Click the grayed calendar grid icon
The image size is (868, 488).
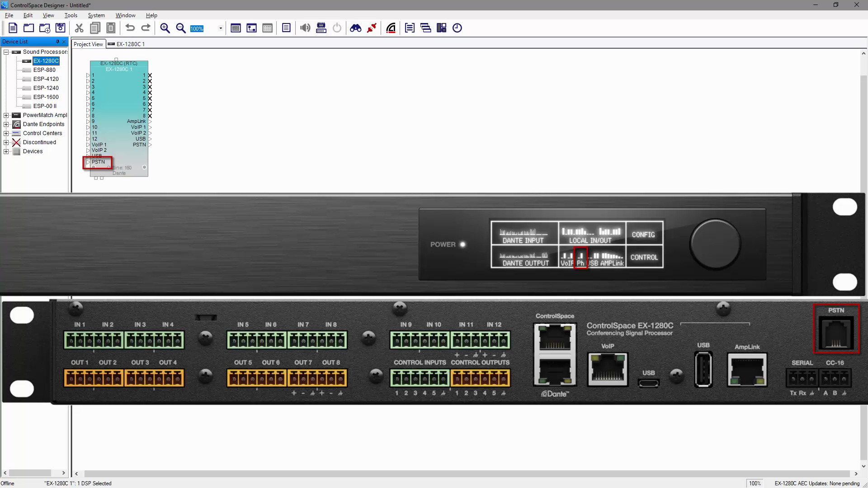point(267,28)
